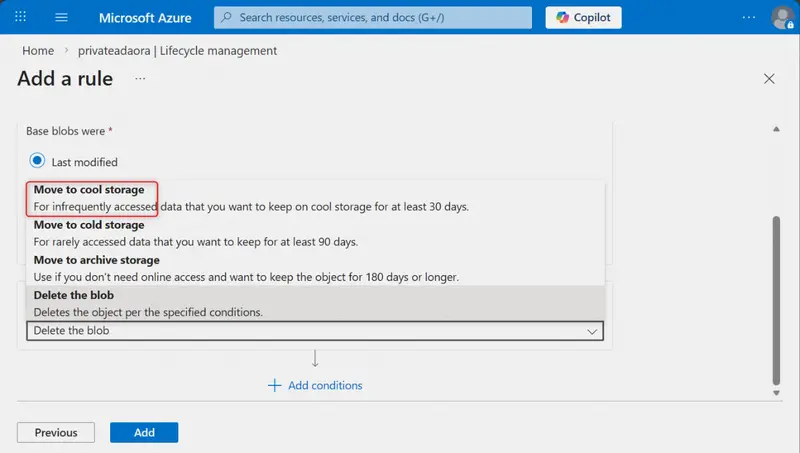The height and width of the screenshot is (453, 800).
Task: Click the scrollbar down arrow
Action: coord(776,393)
